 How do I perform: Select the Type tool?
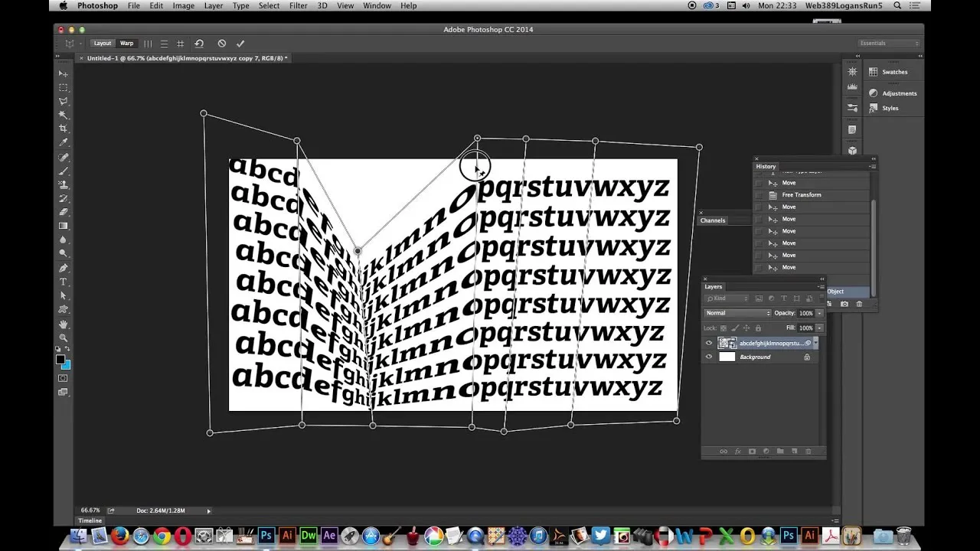tap(64, 282)
